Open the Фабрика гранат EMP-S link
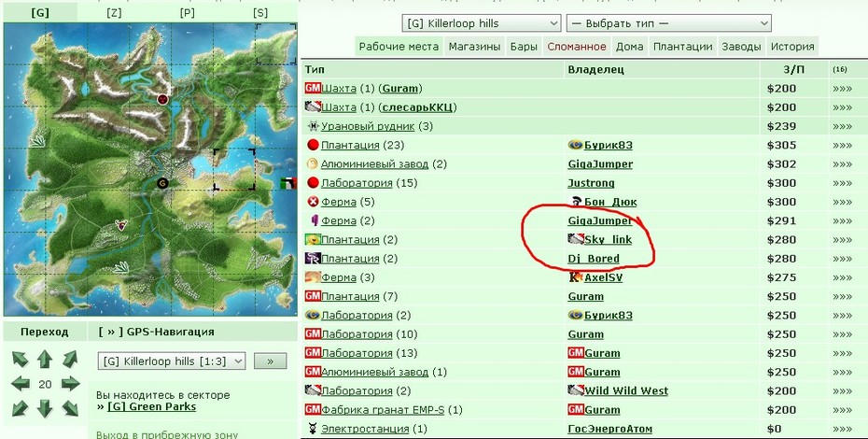The image size is (868, 439). coord(383,410)
